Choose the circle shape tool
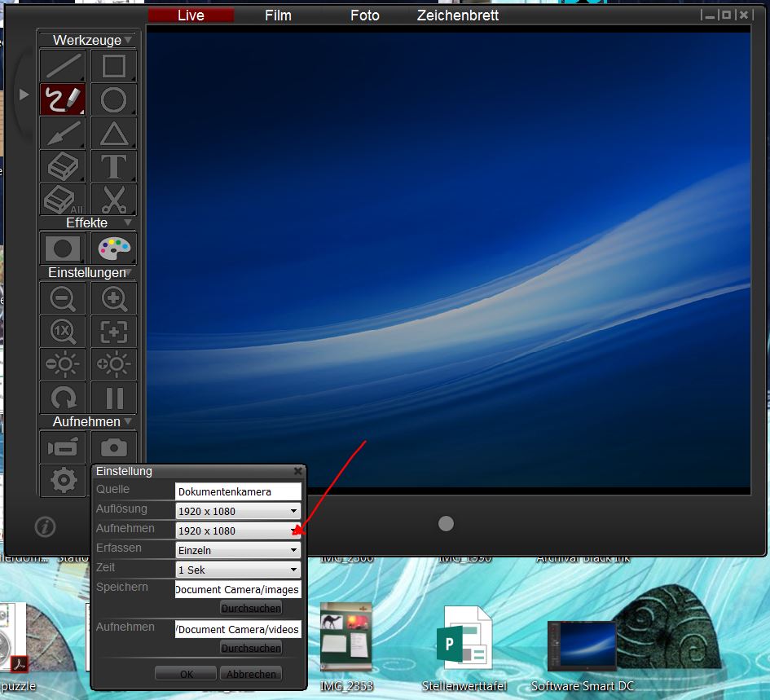The image size is (770, 700). pyautogui.click(x=113, y=100)
